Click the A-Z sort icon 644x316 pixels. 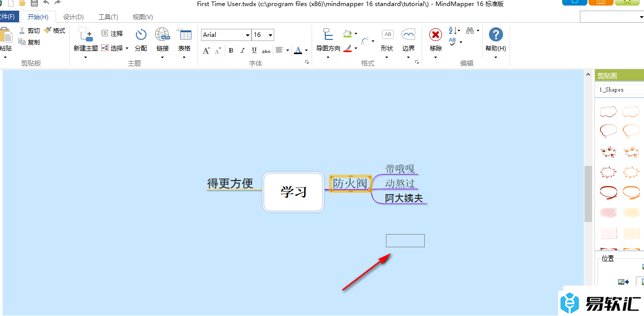(x=453, y=31)
